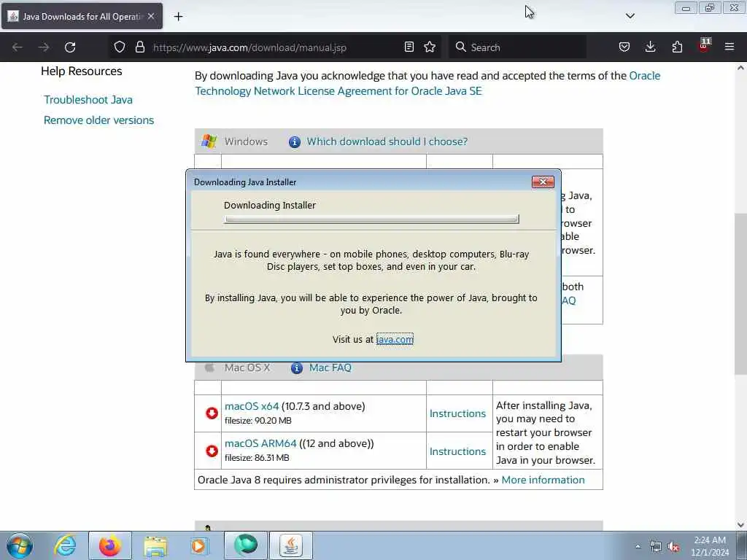
Task: Open Remove older versions link
Action: [98, 120]
